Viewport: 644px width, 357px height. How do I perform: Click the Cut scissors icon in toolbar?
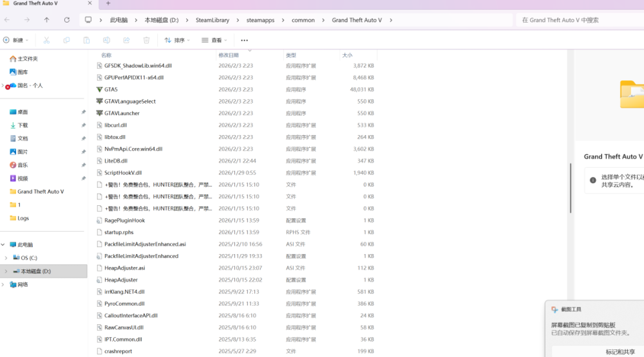46,40
